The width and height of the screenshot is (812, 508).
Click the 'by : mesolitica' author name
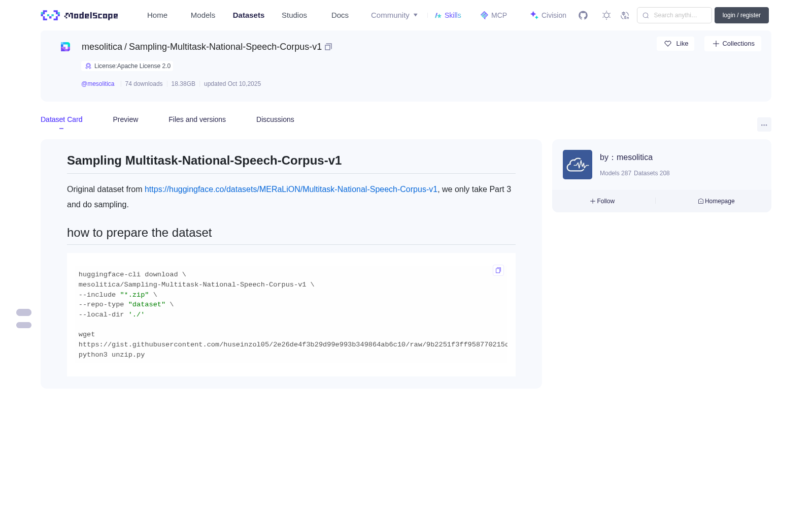tap(626, 157)
